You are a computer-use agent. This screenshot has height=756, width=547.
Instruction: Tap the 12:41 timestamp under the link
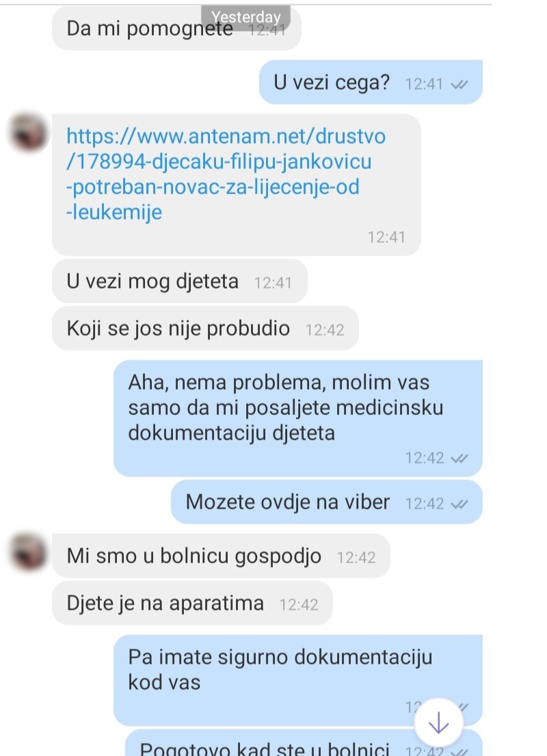pos(386,237)
